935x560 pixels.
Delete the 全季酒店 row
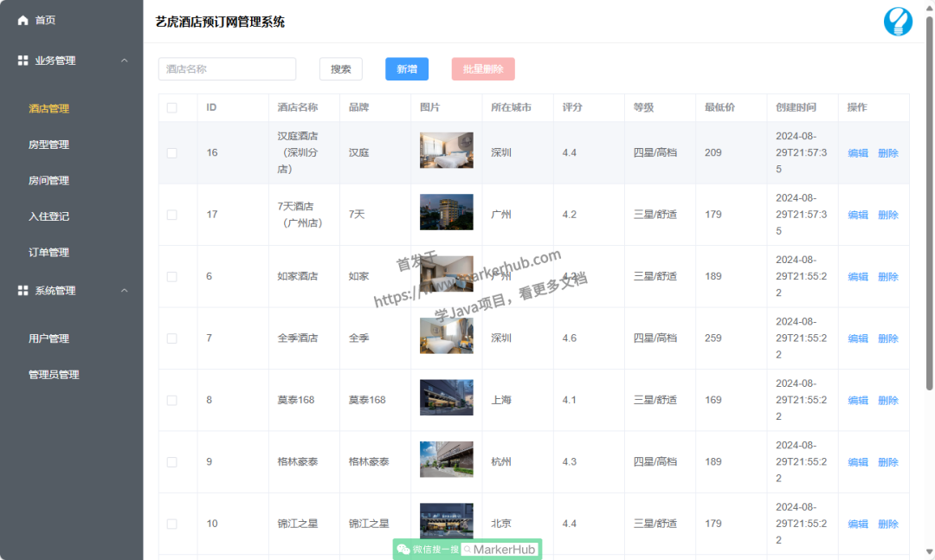pyautogui.click(x=888, y=338)
